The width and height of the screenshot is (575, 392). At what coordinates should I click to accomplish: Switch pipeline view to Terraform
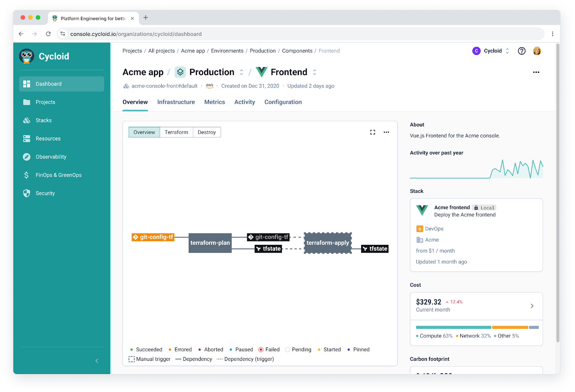tap(176, 132)
